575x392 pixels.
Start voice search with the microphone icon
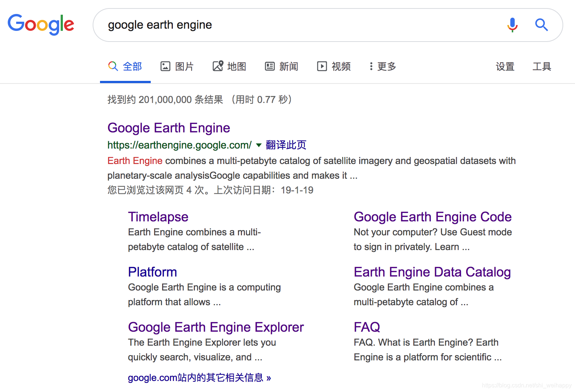[x=512, y=25]
